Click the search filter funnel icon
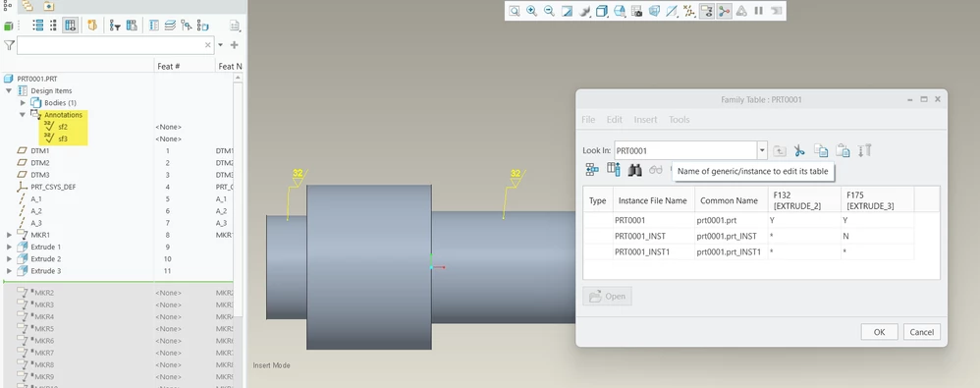980x388 pixels. point(9,45)
